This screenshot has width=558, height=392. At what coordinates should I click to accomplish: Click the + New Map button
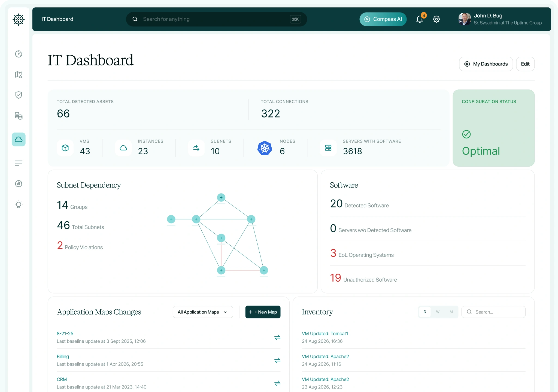(263, 312)
